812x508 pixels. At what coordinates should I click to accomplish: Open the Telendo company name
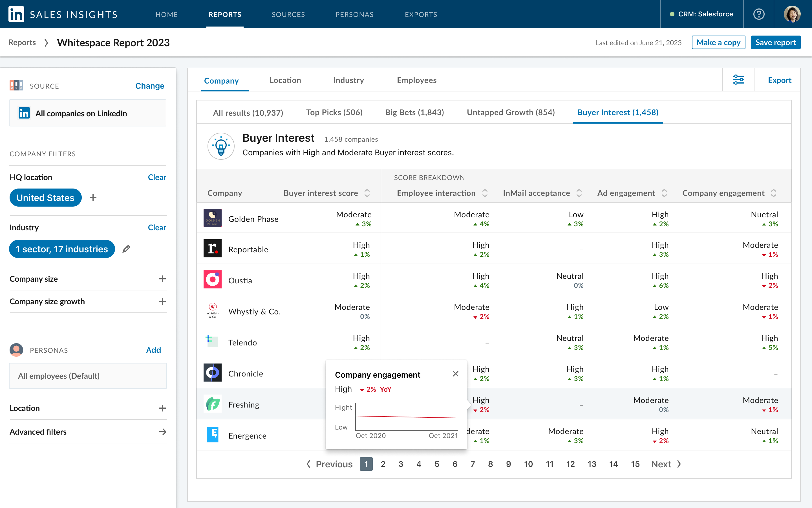click(x=242, y=342)
